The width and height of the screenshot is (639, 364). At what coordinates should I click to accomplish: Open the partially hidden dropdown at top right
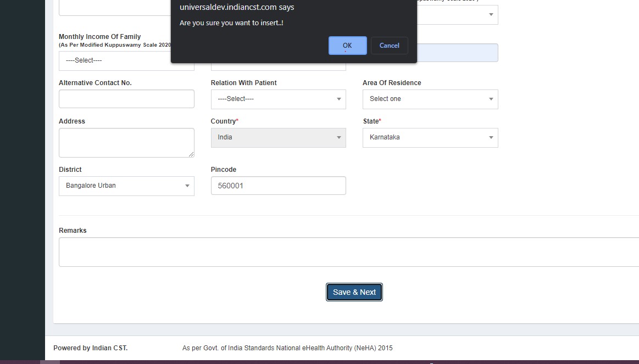coord(457,15)
